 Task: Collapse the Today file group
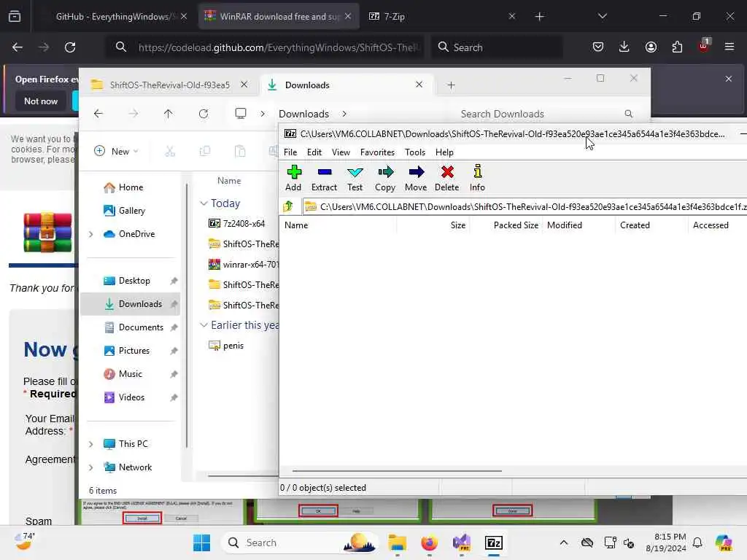tap(204, 203)
